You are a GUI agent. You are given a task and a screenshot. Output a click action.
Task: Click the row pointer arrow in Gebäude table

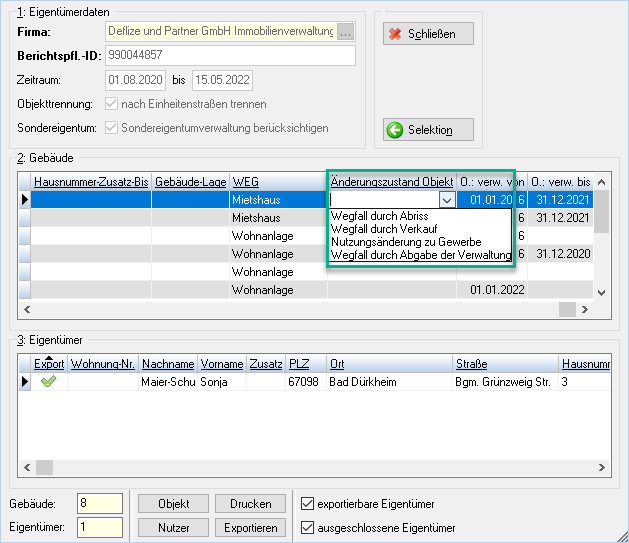(x=25, y=199)
